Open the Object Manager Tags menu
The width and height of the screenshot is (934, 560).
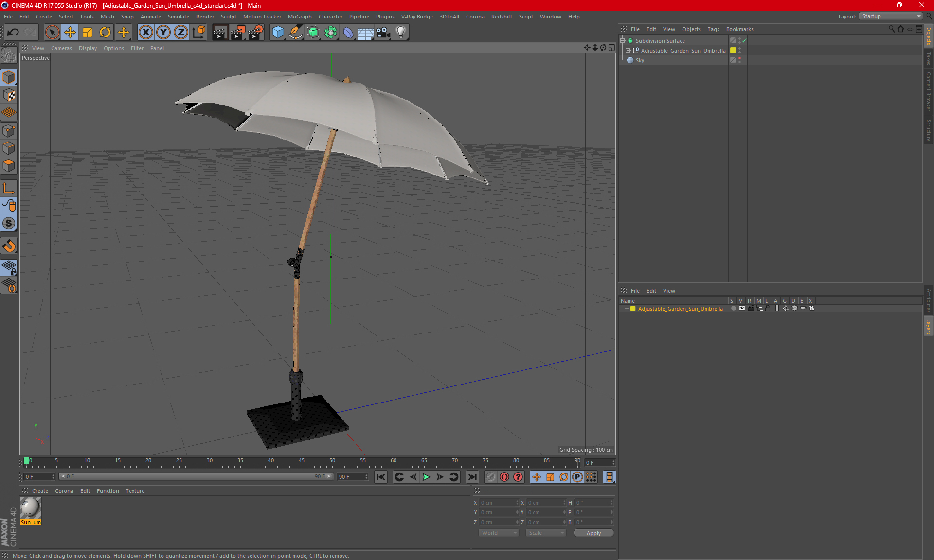[x=713, y=29]
